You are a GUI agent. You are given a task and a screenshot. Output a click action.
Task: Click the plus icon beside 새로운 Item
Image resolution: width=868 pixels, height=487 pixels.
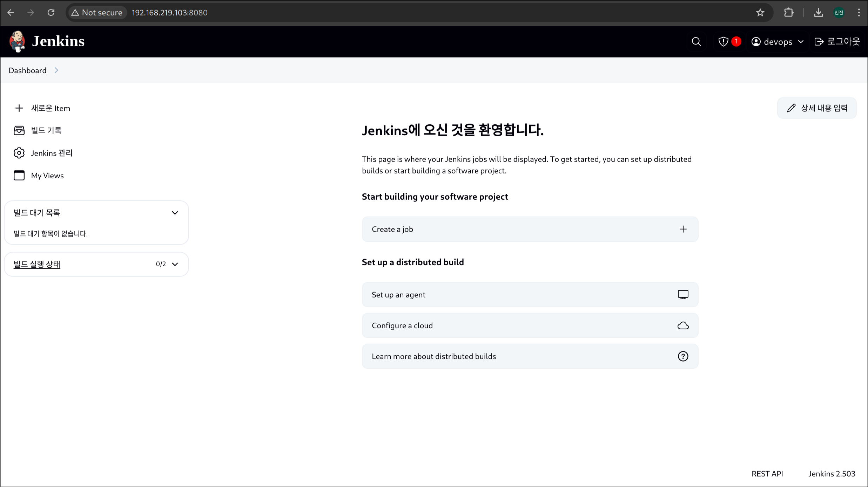pos(19,108)
